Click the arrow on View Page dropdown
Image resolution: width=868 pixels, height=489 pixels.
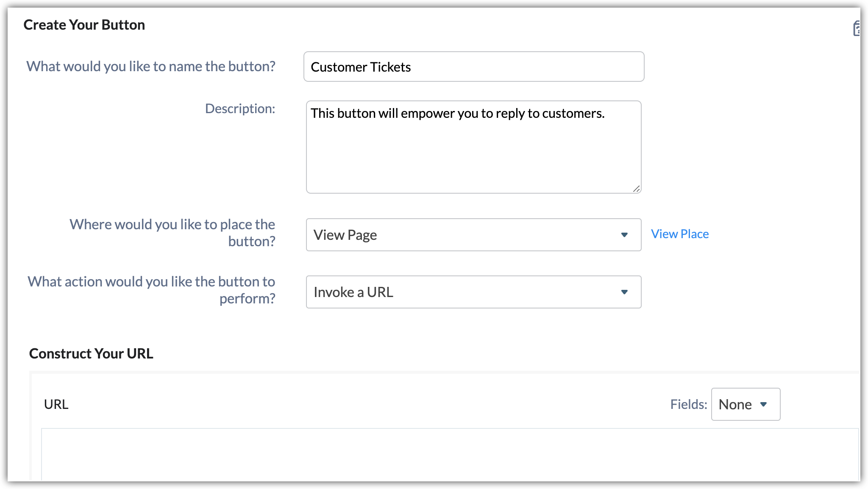[624, 235]
